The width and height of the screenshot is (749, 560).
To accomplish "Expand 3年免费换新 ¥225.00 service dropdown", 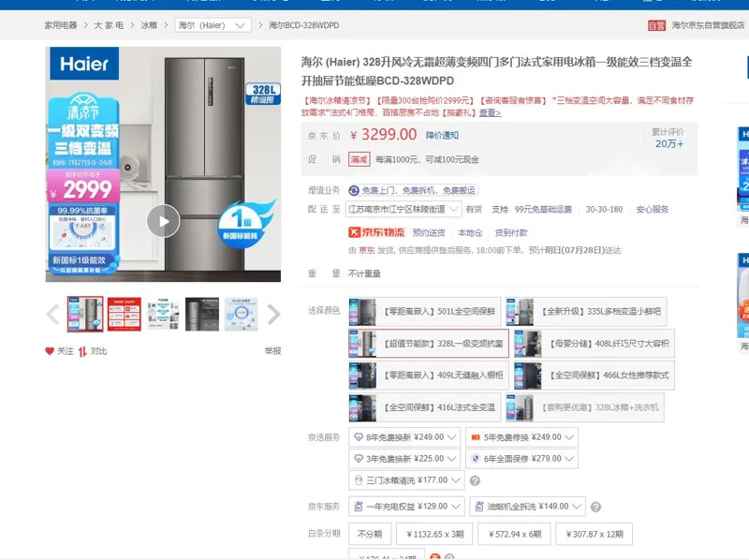I will coord(404,459).
